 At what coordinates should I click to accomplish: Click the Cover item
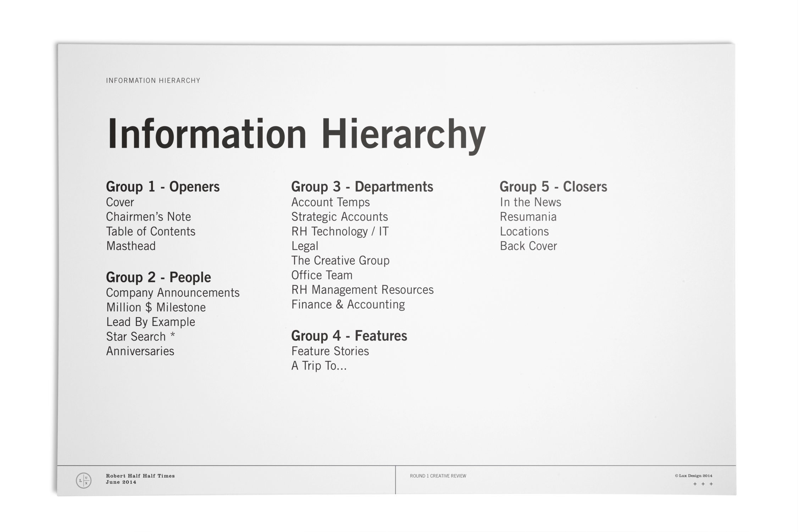point(120,202)
